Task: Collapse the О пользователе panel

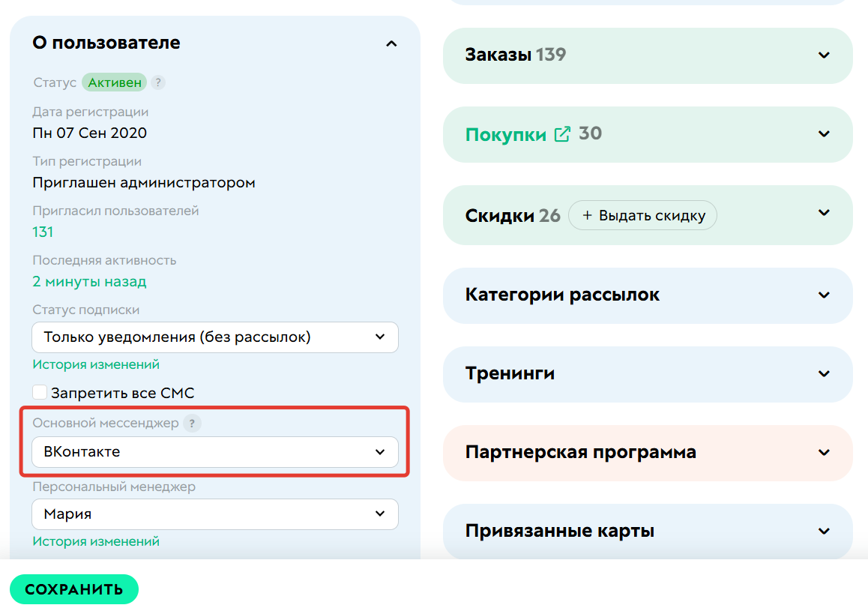Action: click(391, 43)
